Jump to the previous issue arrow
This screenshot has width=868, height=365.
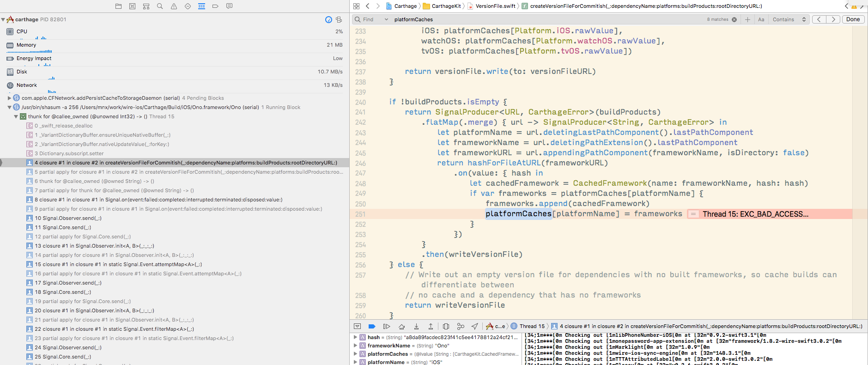(x=847, y=6)
